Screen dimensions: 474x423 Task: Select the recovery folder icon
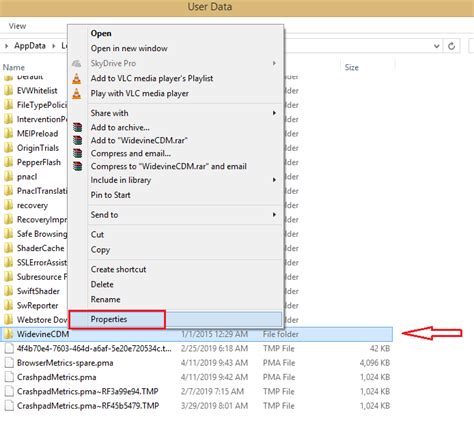coord(8,205)
